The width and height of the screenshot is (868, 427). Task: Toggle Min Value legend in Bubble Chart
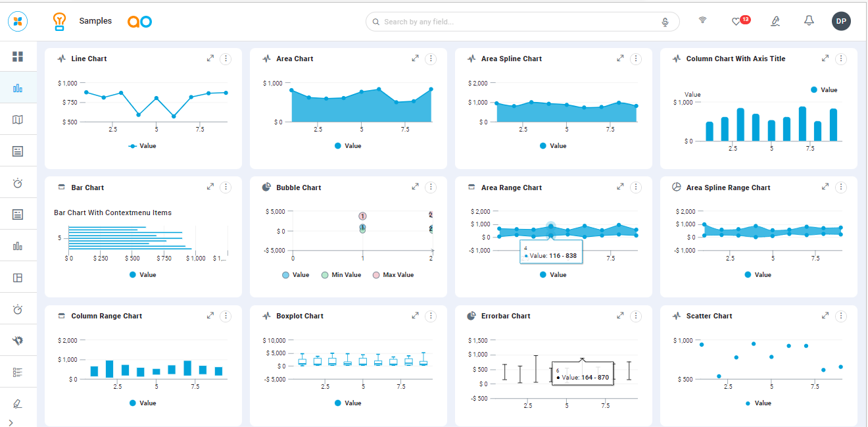click(341, 275)
